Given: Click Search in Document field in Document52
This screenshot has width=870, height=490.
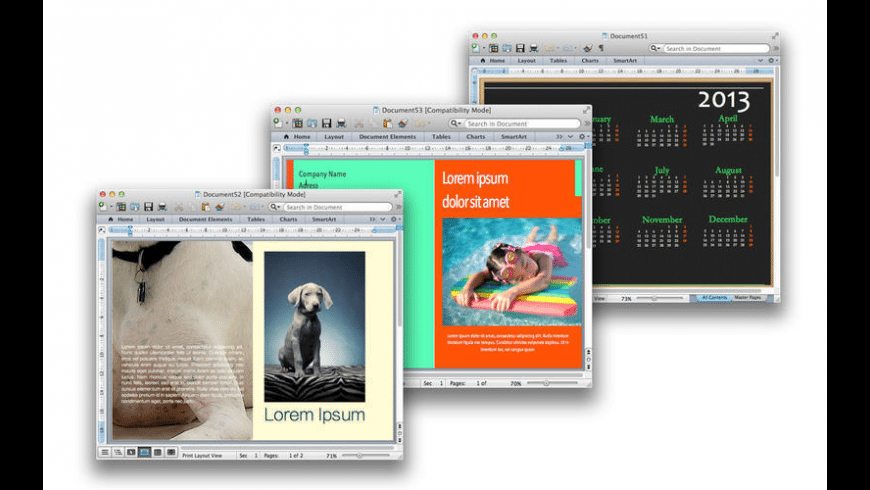Looking at the screenshot, I should point(337,207).
